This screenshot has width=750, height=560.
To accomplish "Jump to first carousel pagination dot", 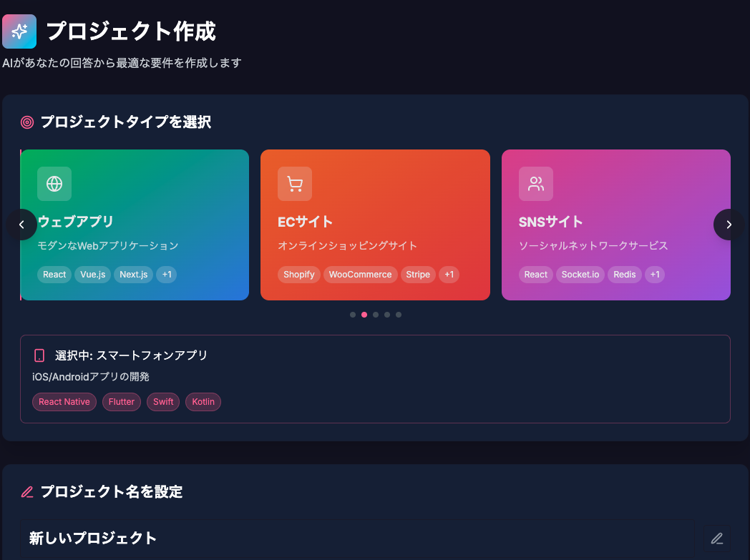I will (353, 315).
